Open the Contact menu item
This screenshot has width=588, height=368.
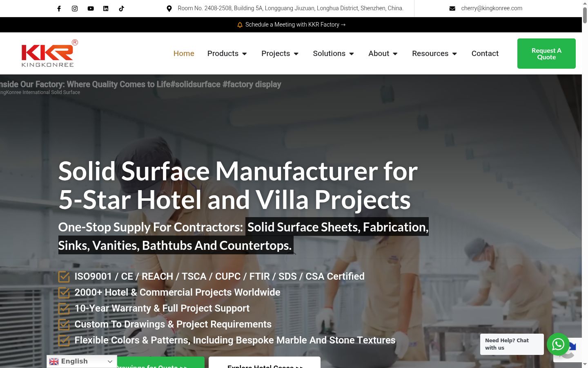point(485,54)
